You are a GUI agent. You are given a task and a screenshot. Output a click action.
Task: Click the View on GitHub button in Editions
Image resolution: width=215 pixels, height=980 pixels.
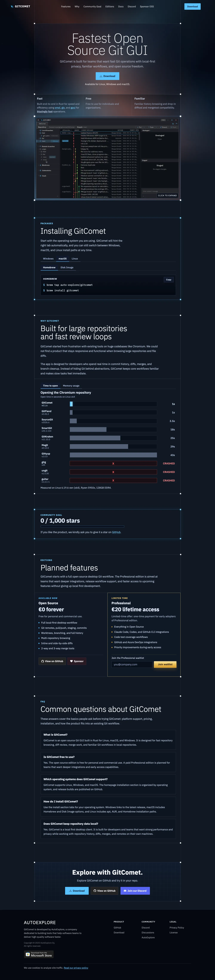52,661
